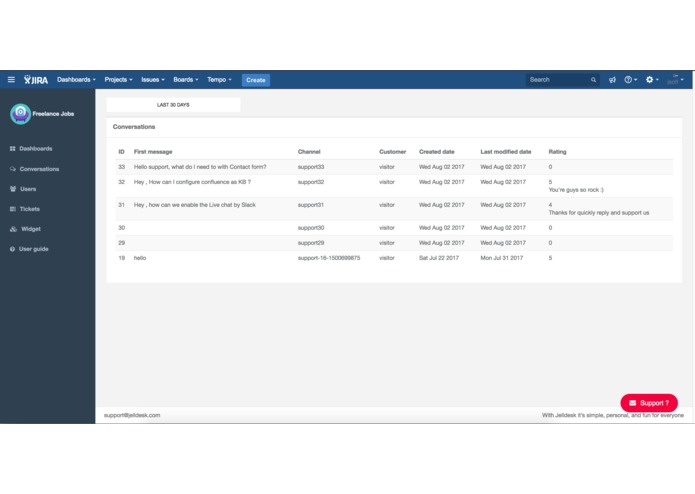Open the 'hello' conversation row
The height and width of the screenshot is (494, 695).
[x=394, y=258]
